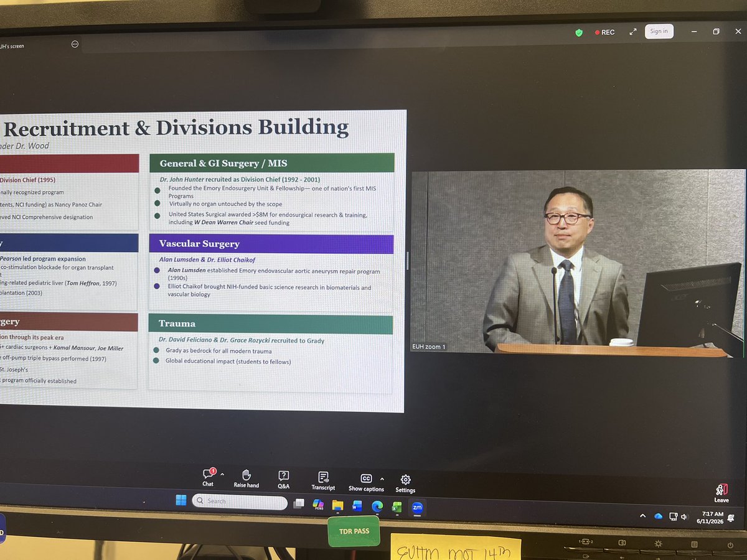Click the volume speaker tray icon

click(684, 516)
